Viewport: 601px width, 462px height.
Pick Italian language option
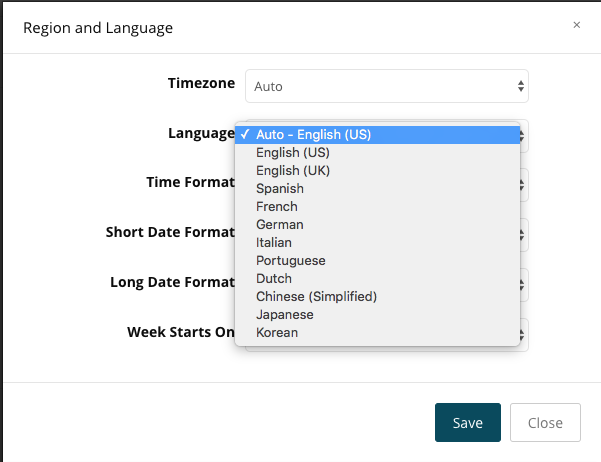click(x=377, y=243)
